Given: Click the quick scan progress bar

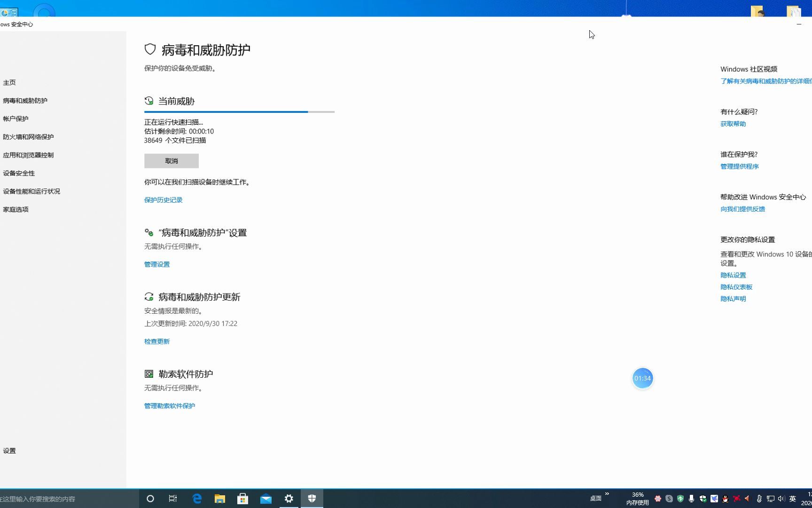Looking at the screenshot, I should pos(239,112).
